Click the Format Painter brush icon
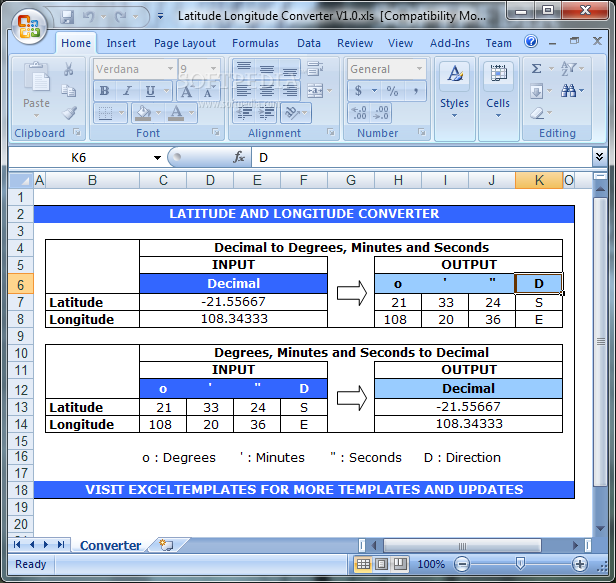Viewport: 616px width, 583px height. [69, 113]
